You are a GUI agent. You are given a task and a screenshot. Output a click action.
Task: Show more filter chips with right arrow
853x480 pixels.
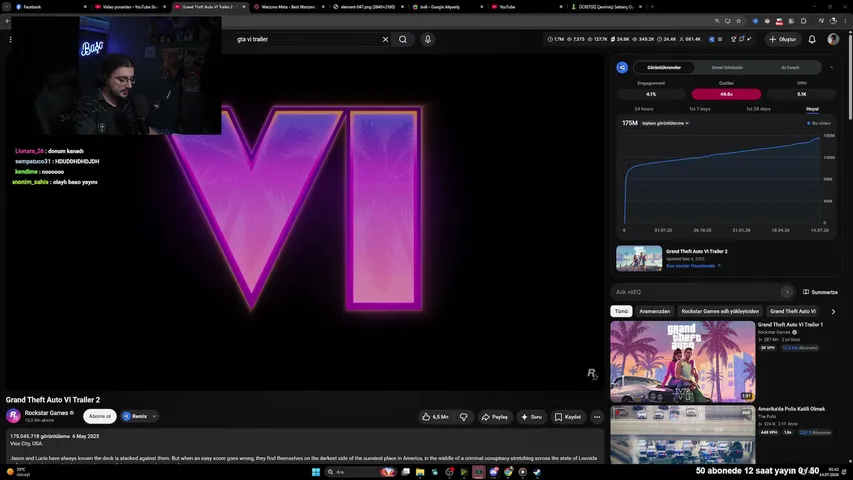point(833,311)
